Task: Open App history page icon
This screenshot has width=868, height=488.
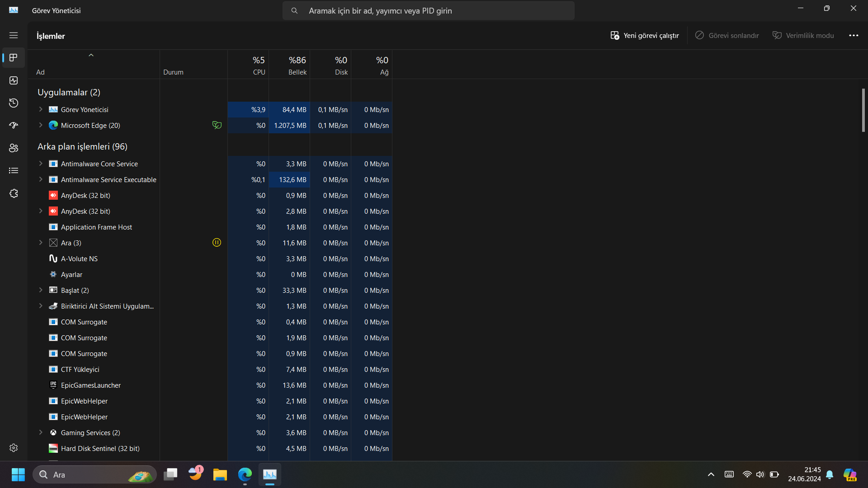Action: [14, 103]
